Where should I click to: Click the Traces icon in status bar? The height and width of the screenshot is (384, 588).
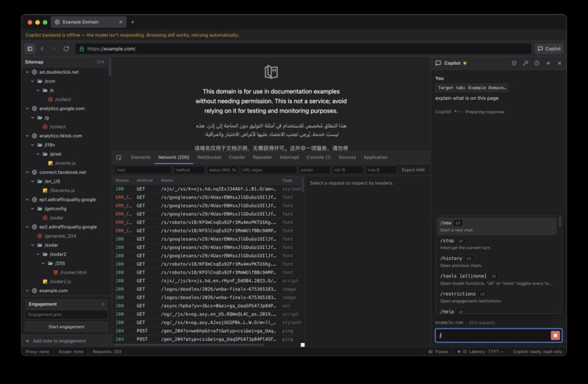430,352
